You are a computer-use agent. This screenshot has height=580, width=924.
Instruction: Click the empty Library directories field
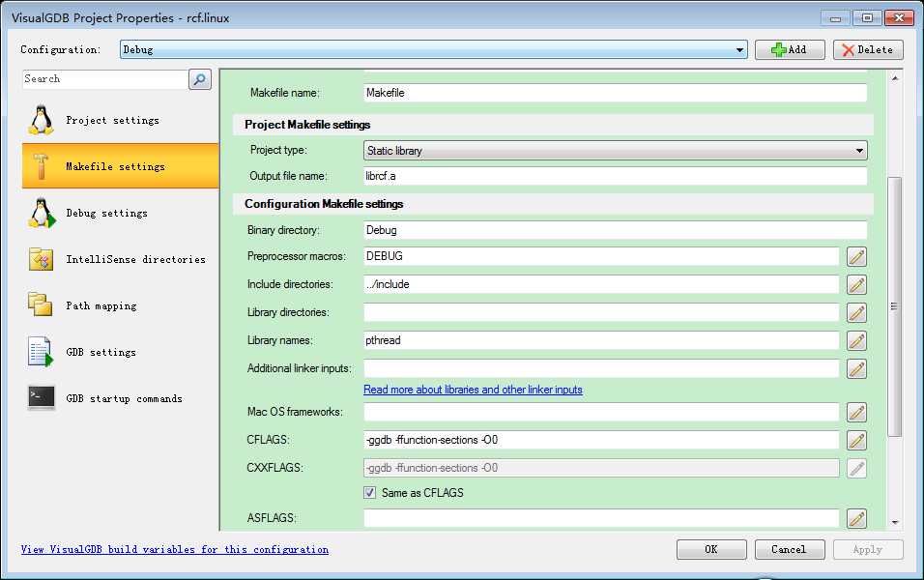pyautogui.click(x=601, y=312)
